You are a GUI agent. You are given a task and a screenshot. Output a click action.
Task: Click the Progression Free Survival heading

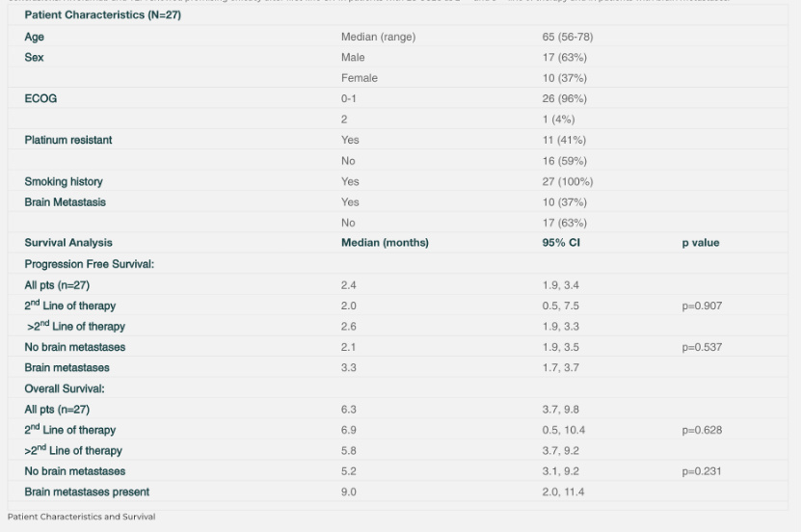tap(90, 264)
